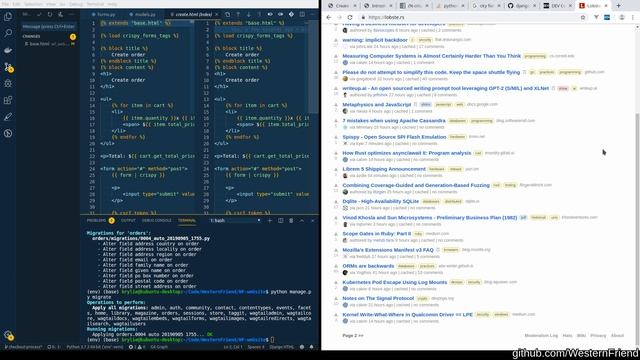Open the Search view in VS Code sidebar
The width and height of the screenshot is (640, 360).
pos(8,33)
